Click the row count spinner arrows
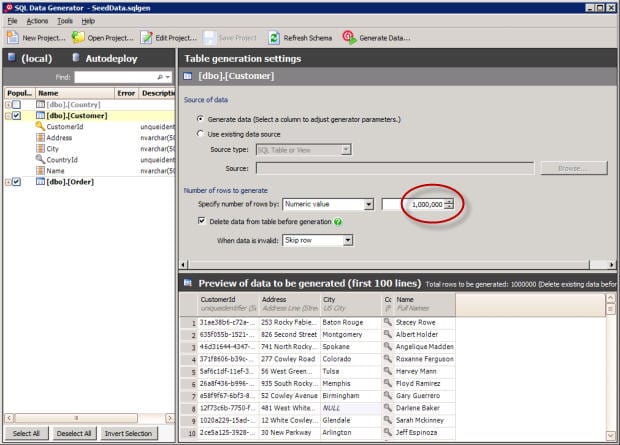 point(448,204)
